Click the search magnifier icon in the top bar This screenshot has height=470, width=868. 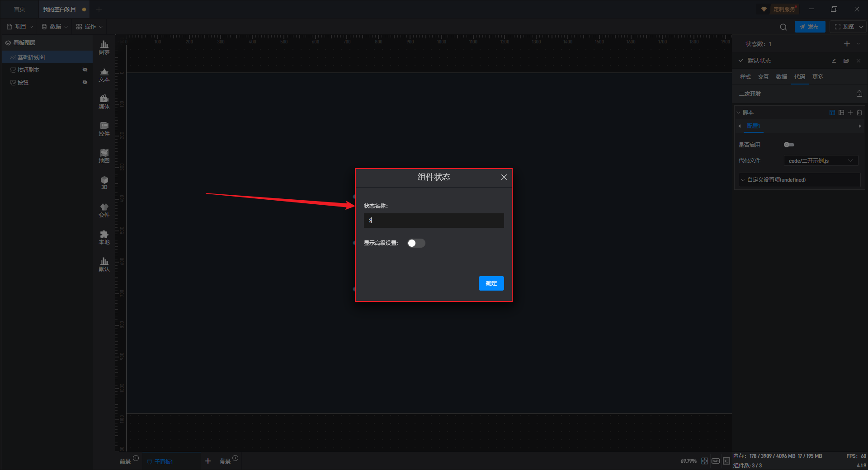(x=783, y=27)
